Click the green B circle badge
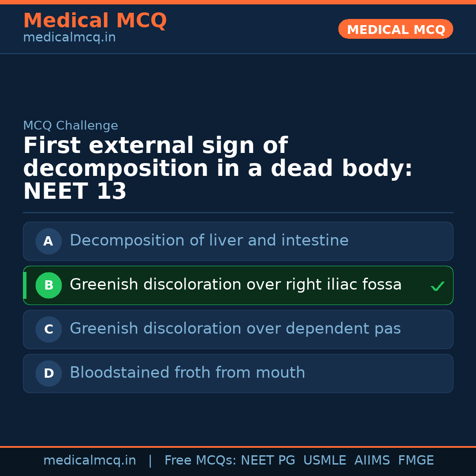The image size is (476, 476). (48, 285)
